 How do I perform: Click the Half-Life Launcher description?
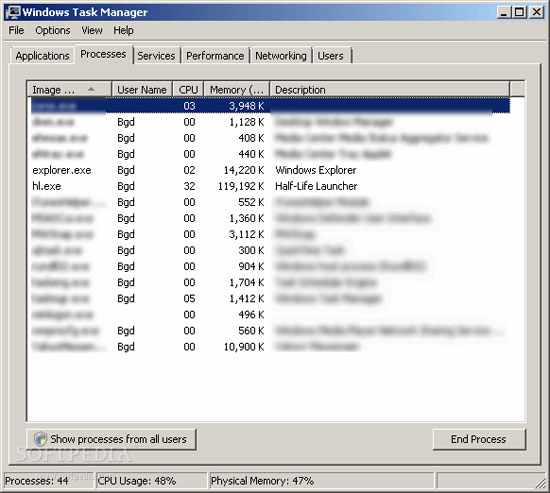pyautogui.click(x=316, y=186)
